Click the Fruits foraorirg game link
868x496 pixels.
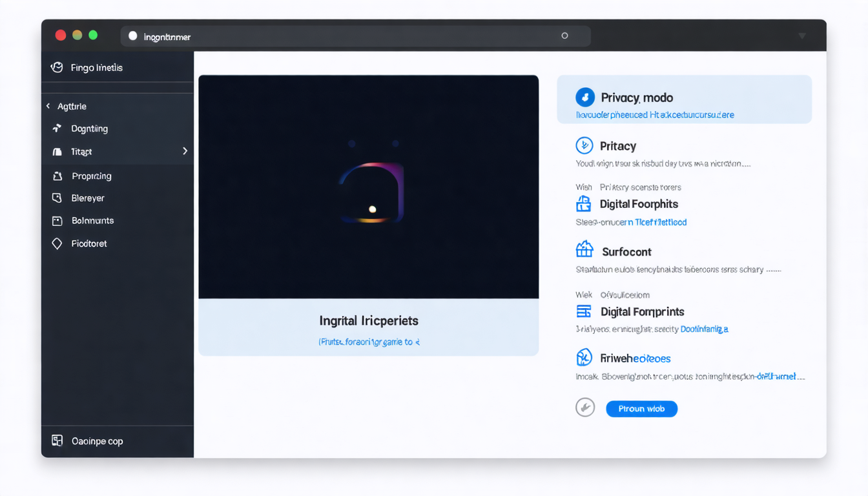[369, 342]
